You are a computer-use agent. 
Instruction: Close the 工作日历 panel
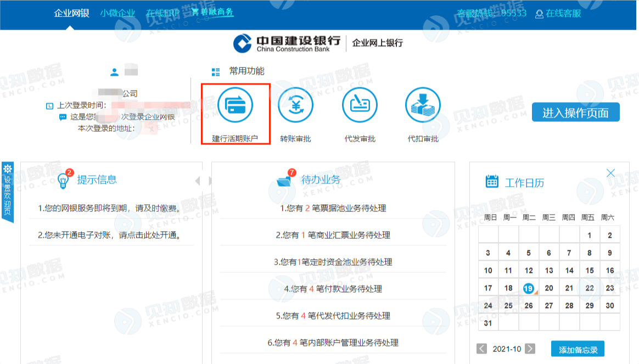pyautogui.click(x=610, y=173)
